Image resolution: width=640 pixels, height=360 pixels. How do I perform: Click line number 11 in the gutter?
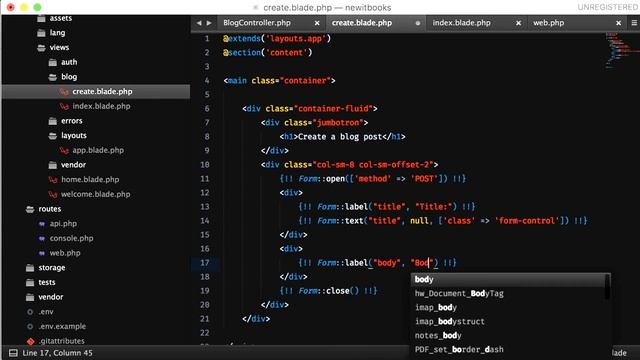point(205,179)
